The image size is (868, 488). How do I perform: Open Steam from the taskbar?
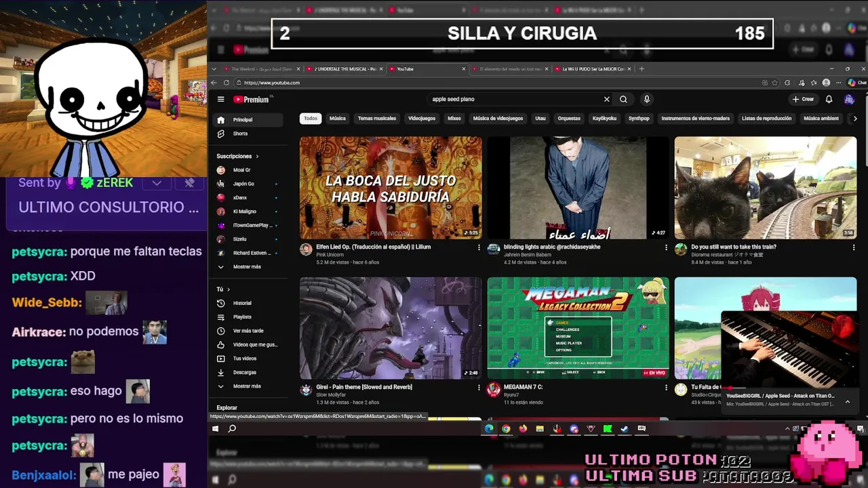coord(625,428)
